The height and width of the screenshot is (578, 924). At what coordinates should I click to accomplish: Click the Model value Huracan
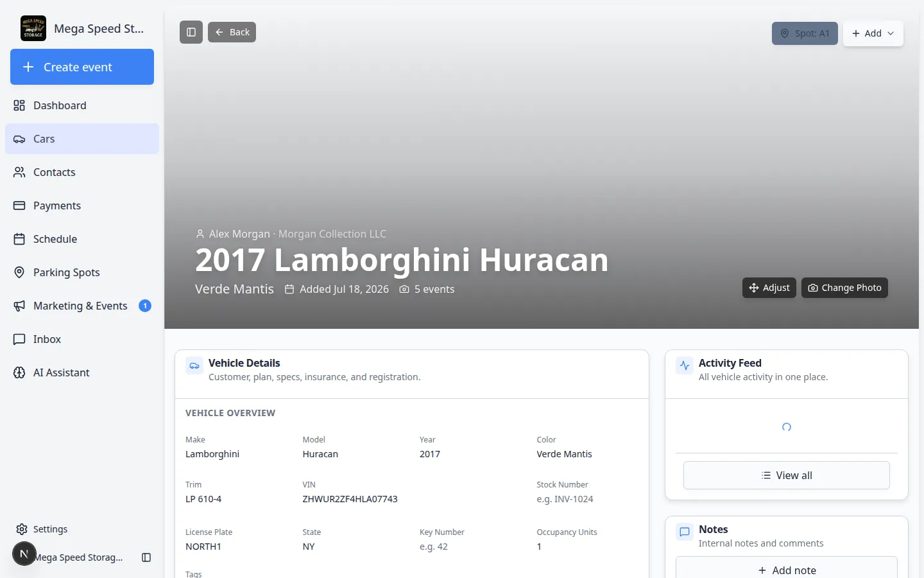tap(320, 454)
